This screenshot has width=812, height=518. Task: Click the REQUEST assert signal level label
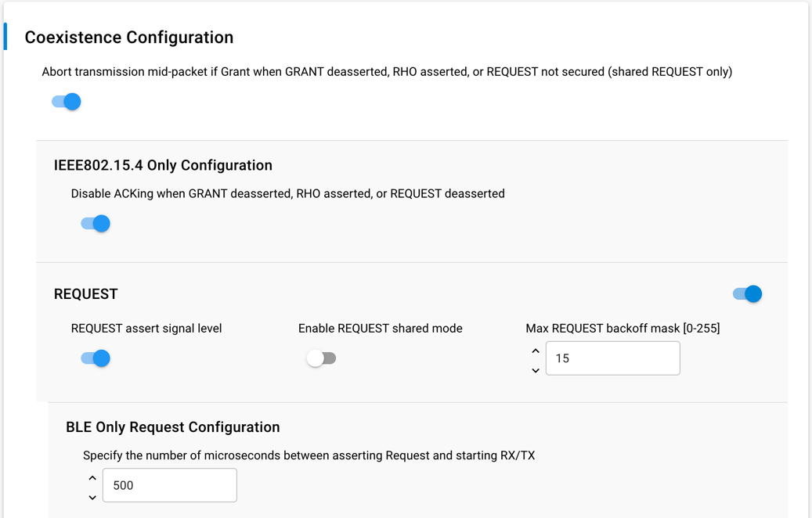pos(146,329)
